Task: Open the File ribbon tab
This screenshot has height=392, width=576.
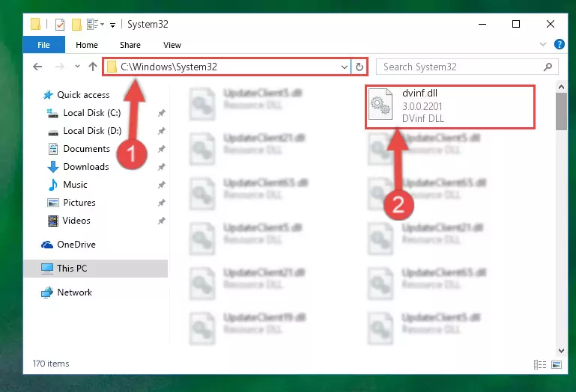Action: [43, 45]
